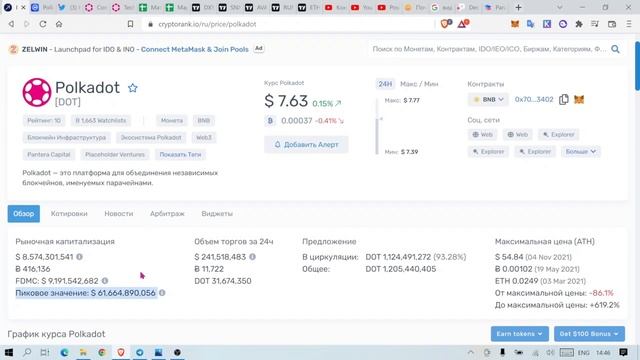Open tab list chevron in tab bar
Screen dimensions: 640x360
pos(560,7)
